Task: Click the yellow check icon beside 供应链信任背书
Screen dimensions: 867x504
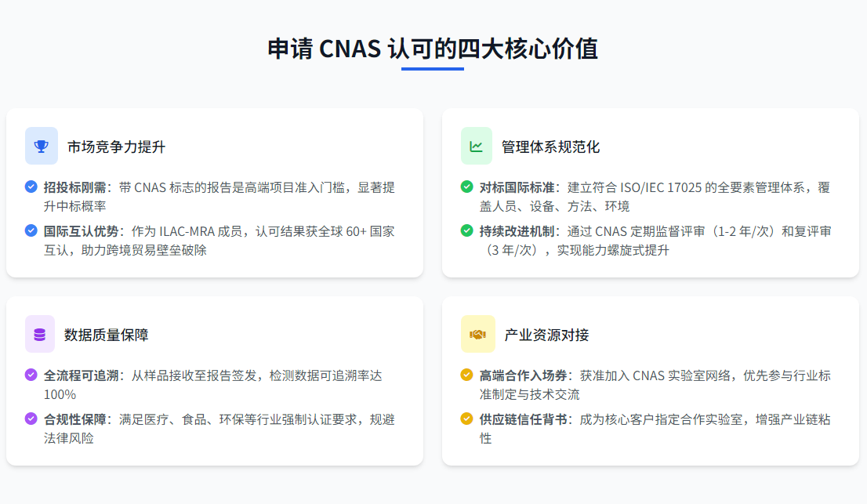Action: 467,419
